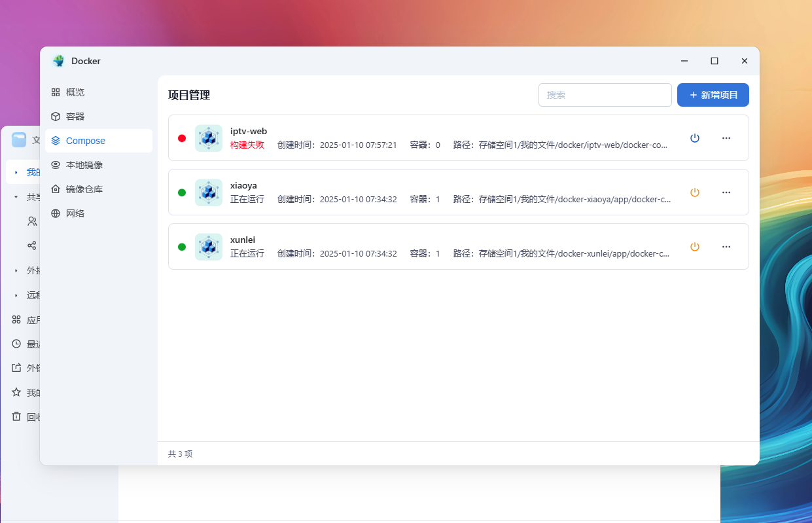This screenshot has width=812, height=523.
Task: Click the 最近 clock icon in file manager
Action: click(x=16, y=344)
